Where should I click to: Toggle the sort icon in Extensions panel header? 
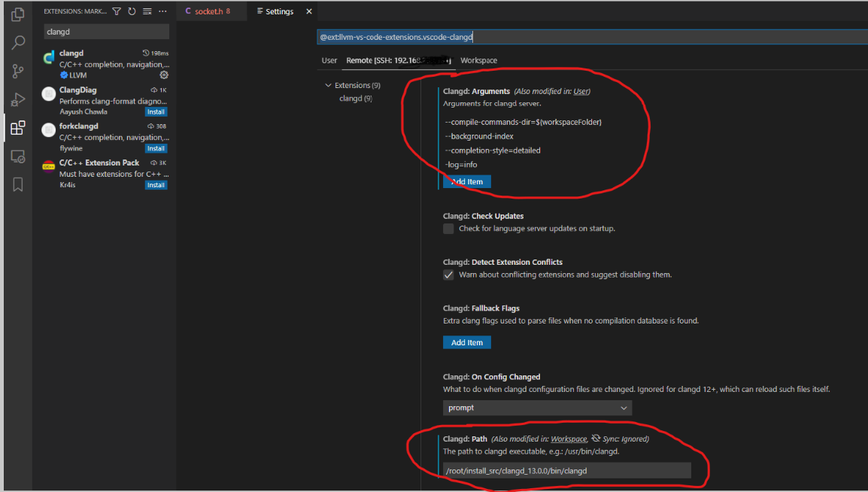click(146, 11)
